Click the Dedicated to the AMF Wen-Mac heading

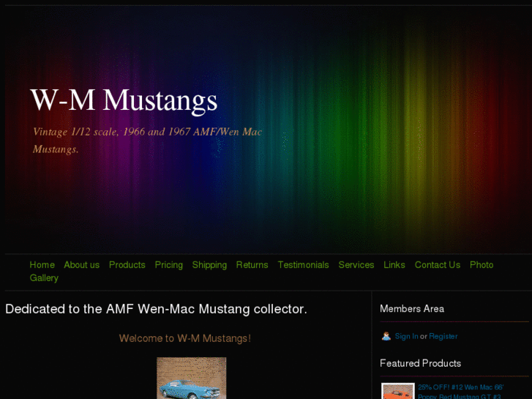pyautogui.click(x=156, y=309)
